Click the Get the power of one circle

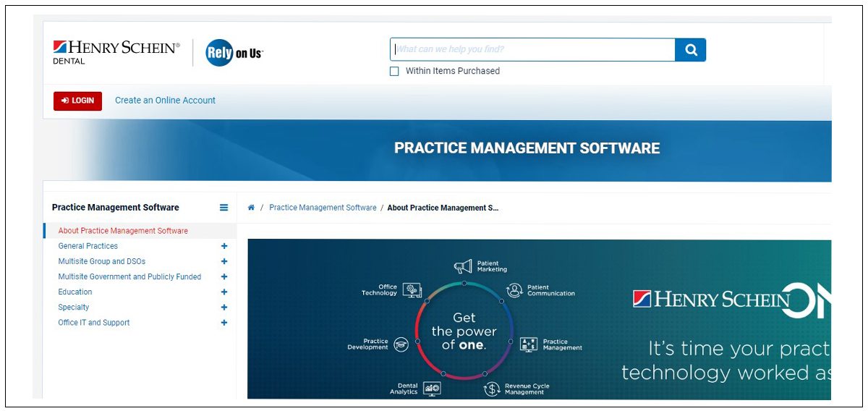pos(464,331)
